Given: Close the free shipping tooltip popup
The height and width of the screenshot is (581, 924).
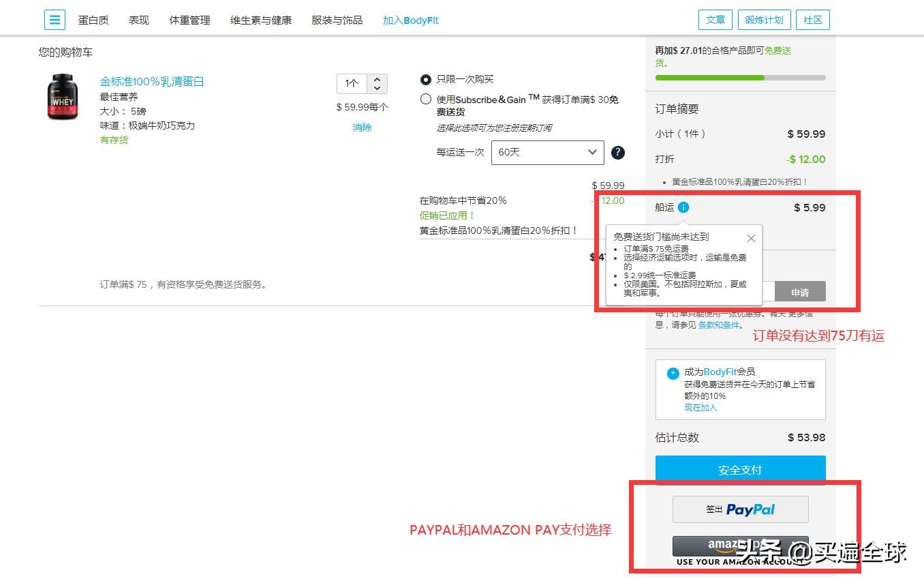Looking at the screenshot, I should click(x=751, y=238).
